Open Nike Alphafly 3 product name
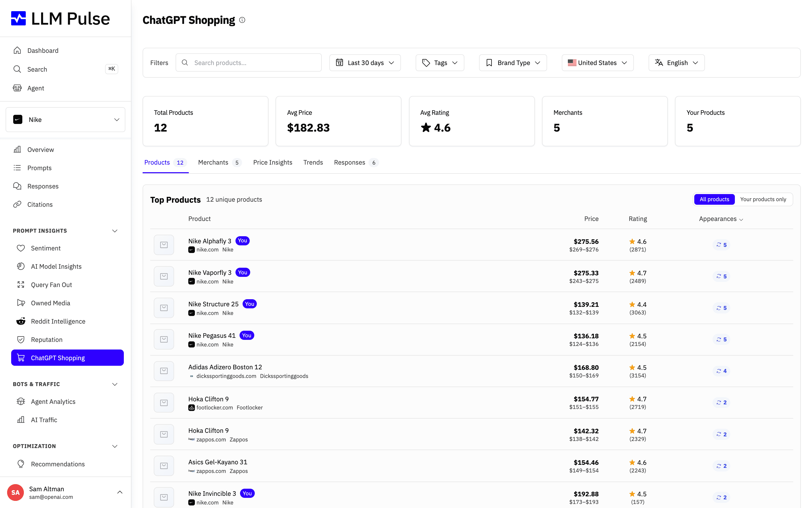 click(209, 241)
